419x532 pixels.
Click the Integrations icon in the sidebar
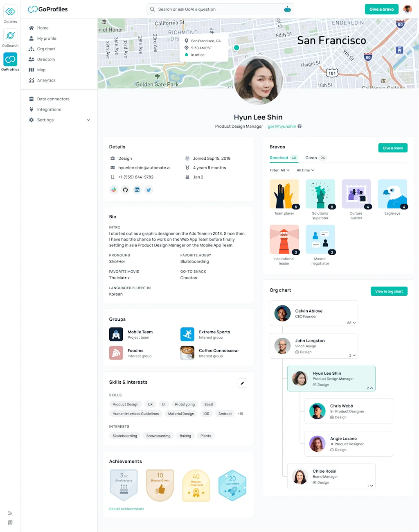(31, 109)
